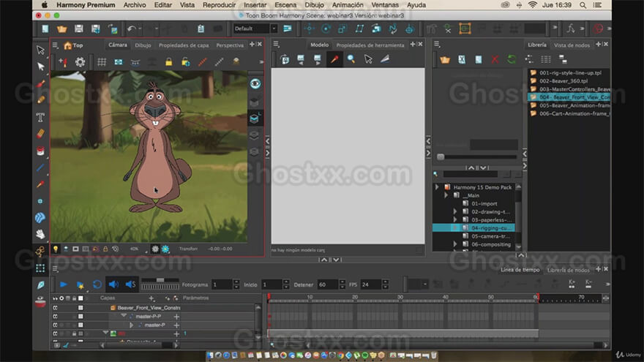Open a scene with the folder icon
This screenshot has height=362, width=644.
coord(62,29)
